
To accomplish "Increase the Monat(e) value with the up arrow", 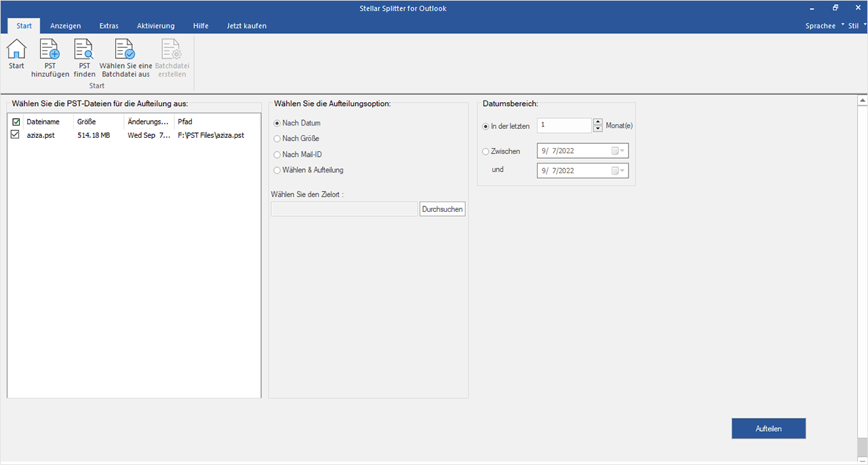I will (x=597, y=122).
